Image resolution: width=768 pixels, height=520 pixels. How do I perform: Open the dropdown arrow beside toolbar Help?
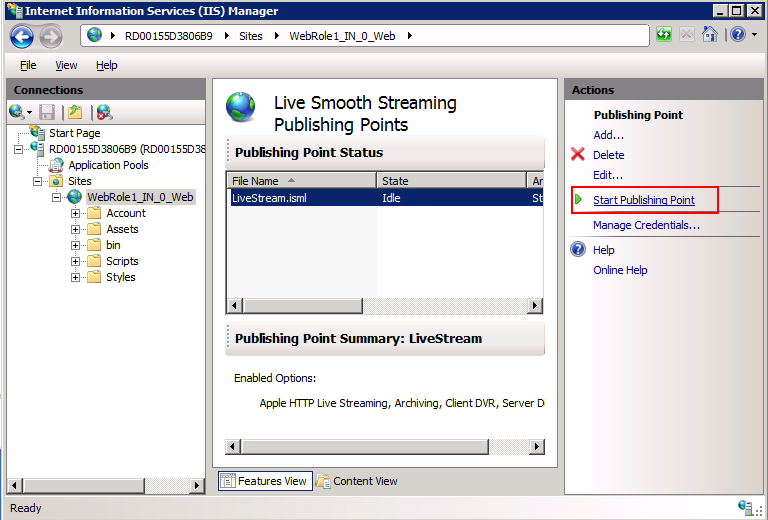754,35
